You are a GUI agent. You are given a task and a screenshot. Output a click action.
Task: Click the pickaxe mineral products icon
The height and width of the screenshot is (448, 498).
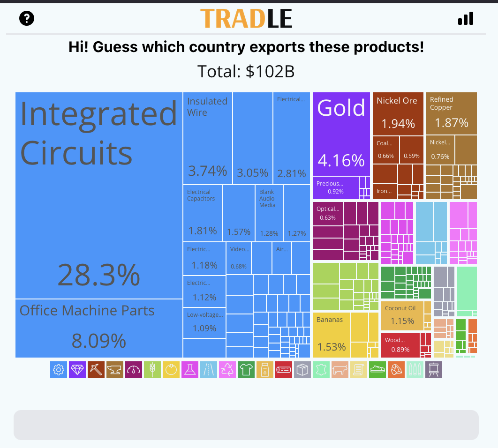(96, 370)
